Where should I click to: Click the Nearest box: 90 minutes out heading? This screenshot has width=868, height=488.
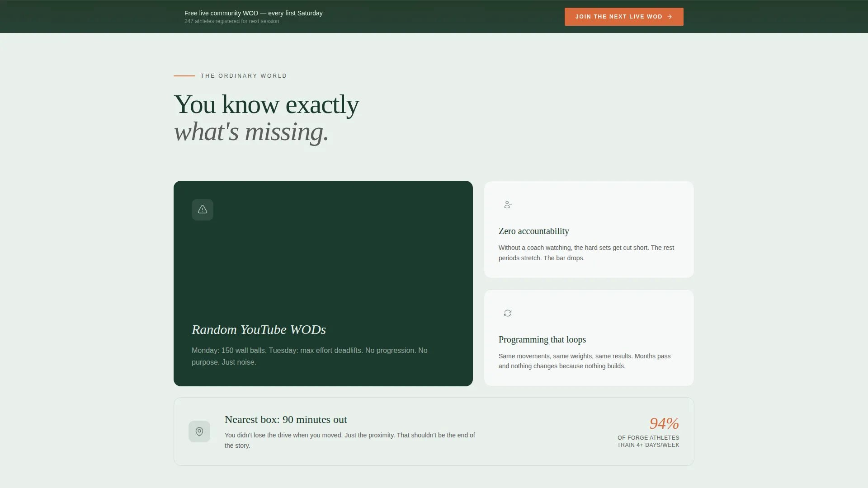[286, 419]
